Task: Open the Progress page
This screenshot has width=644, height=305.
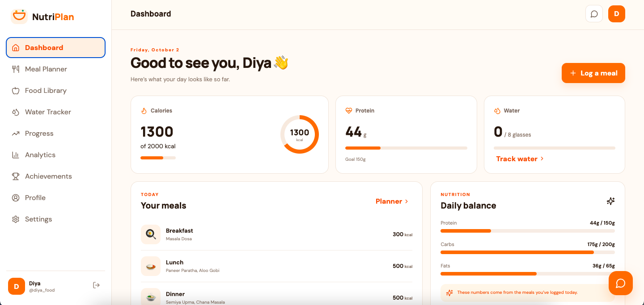Action: 55,134
